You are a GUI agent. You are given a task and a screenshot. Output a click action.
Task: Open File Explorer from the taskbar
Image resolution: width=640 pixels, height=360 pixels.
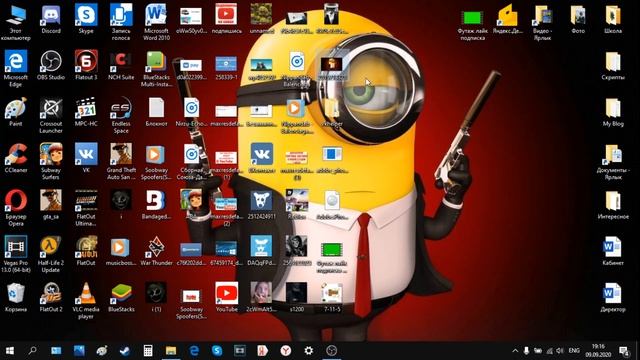click(171, 350)
